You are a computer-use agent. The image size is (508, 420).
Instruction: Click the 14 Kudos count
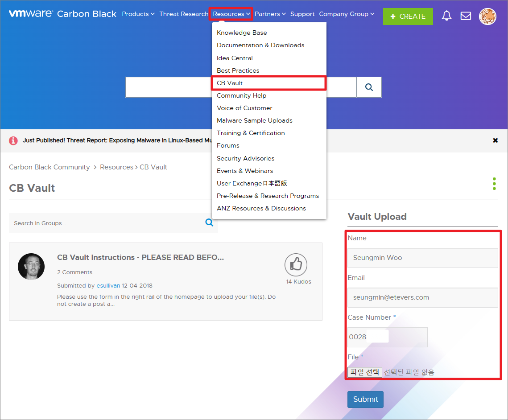(x=298, y=282)
